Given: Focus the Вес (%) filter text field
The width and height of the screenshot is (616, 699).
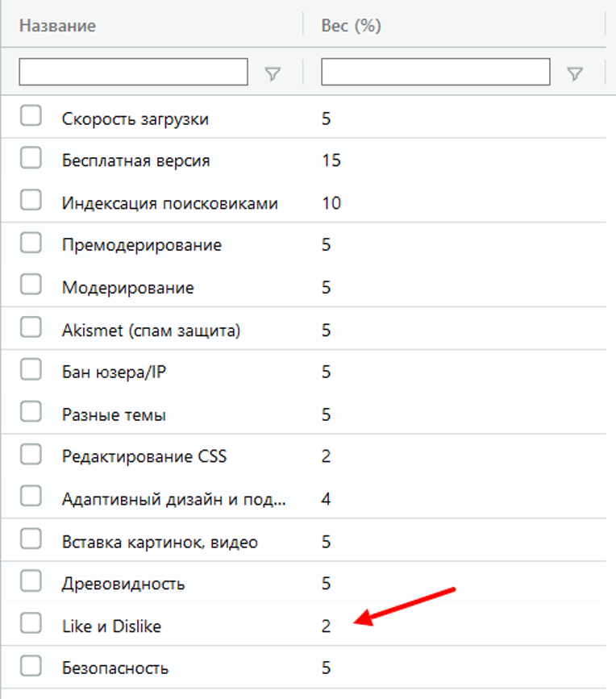Looking at the screenshot, I should pyautogui.click(x=435, y=71).
